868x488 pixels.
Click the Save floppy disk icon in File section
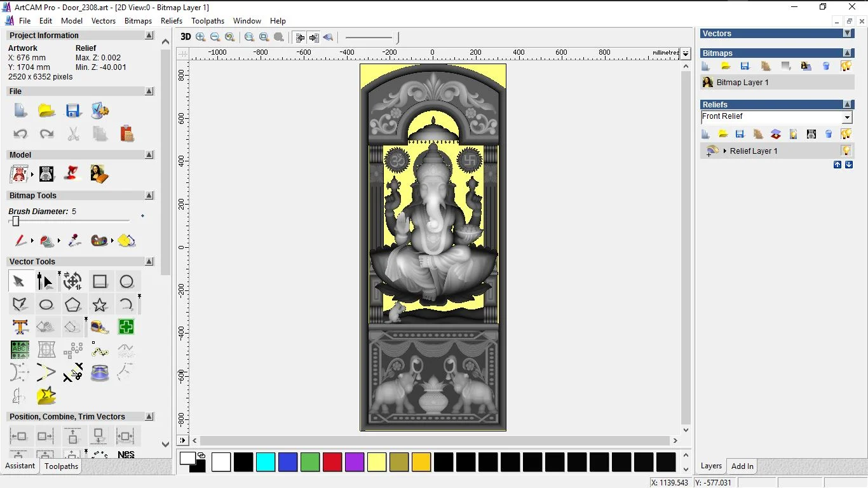[73, 111]
